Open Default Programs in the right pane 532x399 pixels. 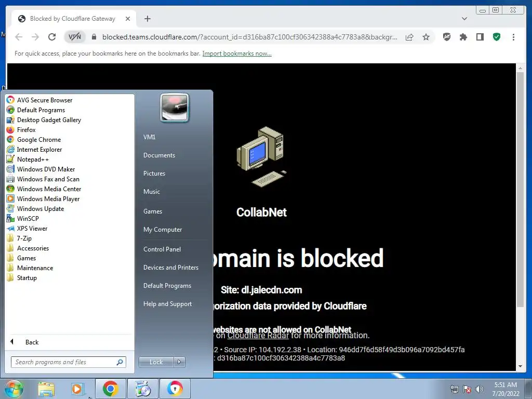167,286
